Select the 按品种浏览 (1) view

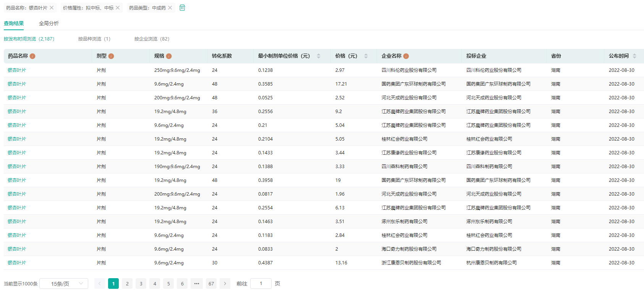pyautogui.click(x=94, y=39)
